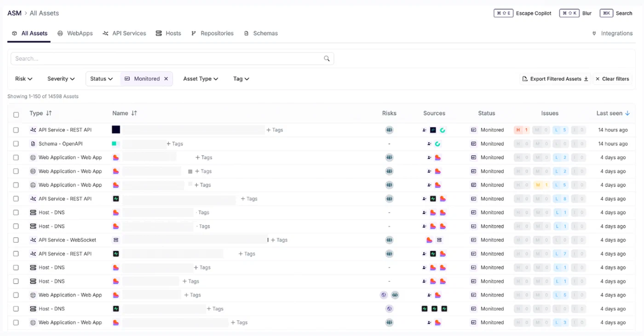Click the magnifier icon in search bar
Screen dimensions: 644x336
(x=327, y=58)
